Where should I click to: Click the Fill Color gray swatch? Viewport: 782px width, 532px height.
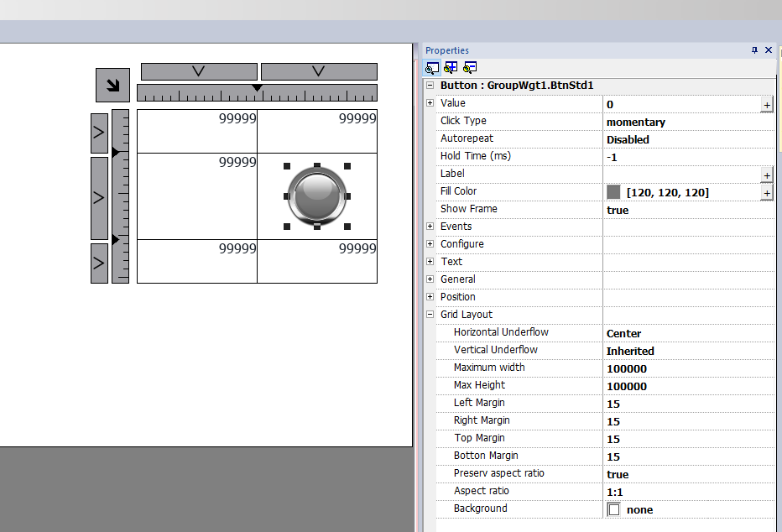pyautogui.click(x=613, y=192)
